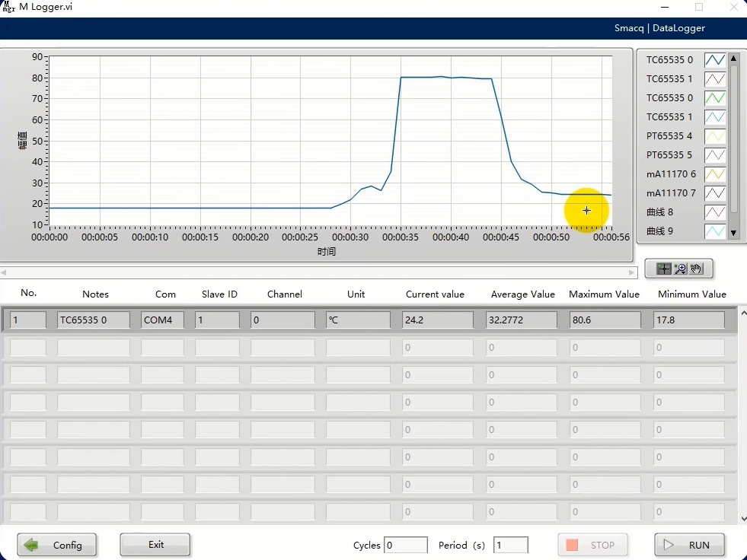The image size is (747, 560).
Task: Minimize the M Logger window
Action: tap(665, 7)
